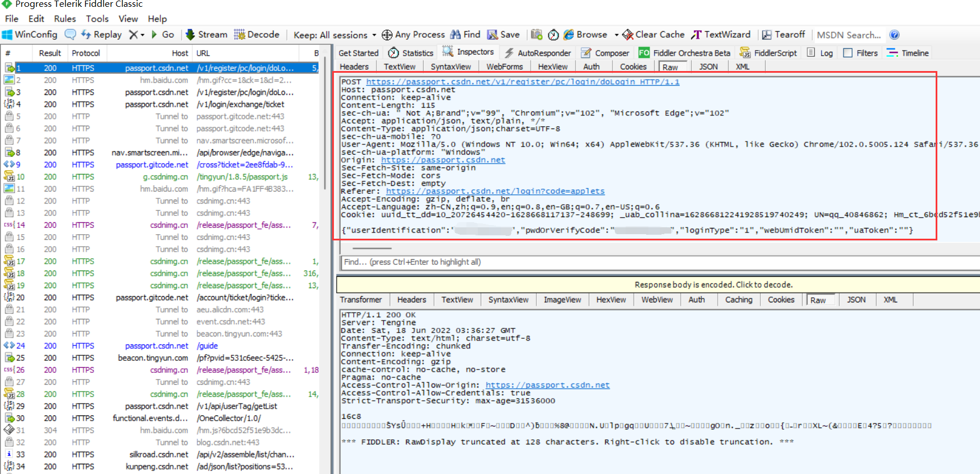Screen dimensions: 980x474
Task: Click the Tearoff toolbar button
Action: 783,35
